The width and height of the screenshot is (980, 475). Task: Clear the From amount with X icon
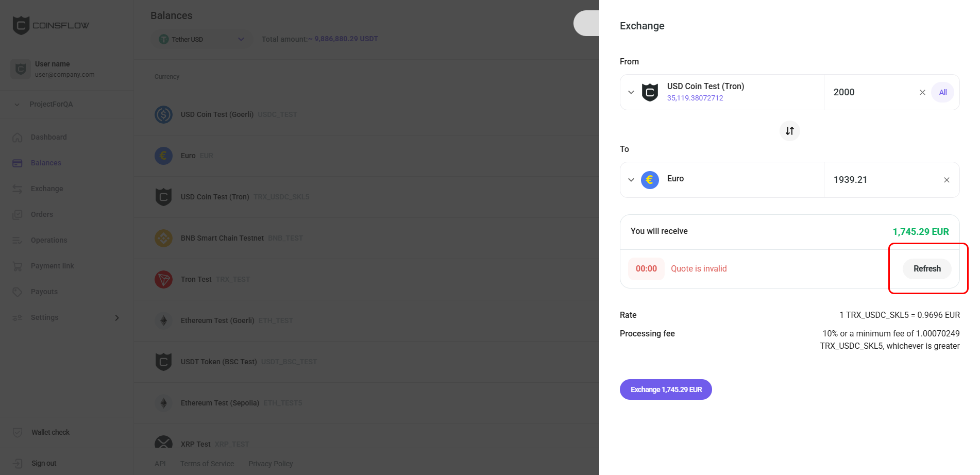[922, 92]
